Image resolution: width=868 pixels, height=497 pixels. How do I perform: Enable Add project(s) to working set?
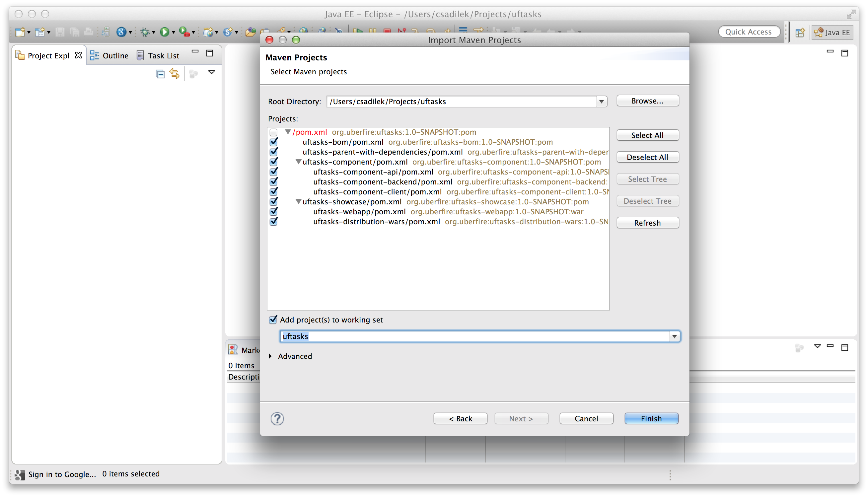(273, 319)
